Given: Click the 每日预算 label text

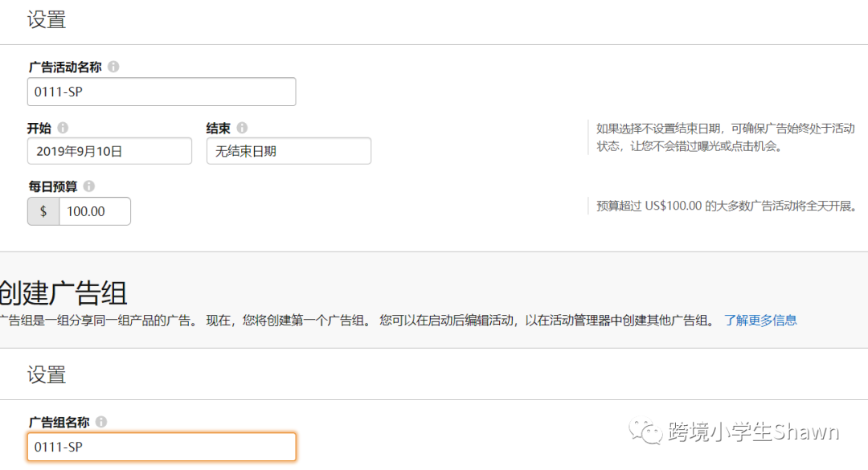Looking at the screenshot, I should (53, 186).
